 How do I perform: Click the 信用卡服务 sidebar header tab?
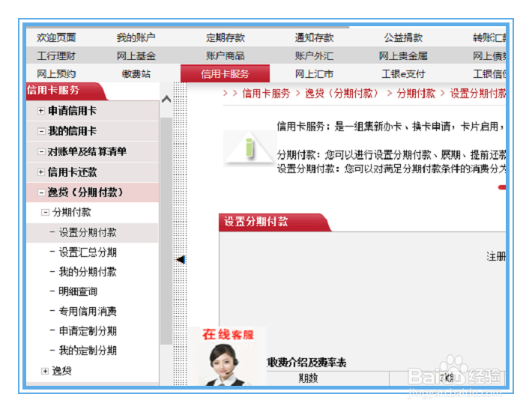(67, 91)
